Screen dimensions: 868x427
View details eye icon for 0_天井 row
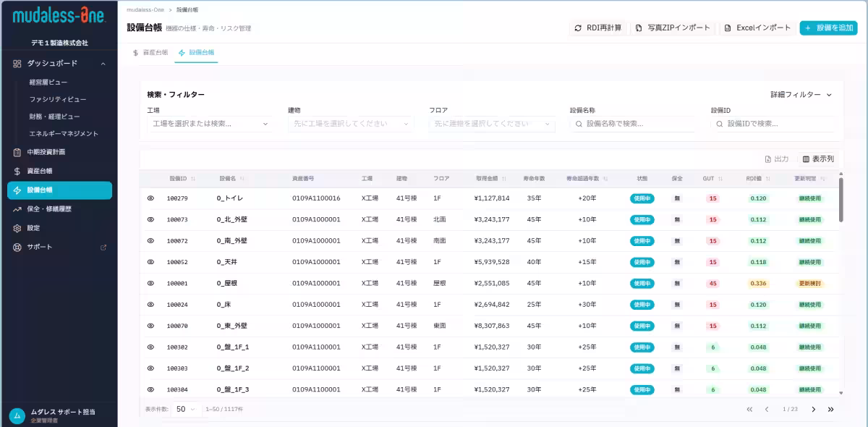coord(150,262)
